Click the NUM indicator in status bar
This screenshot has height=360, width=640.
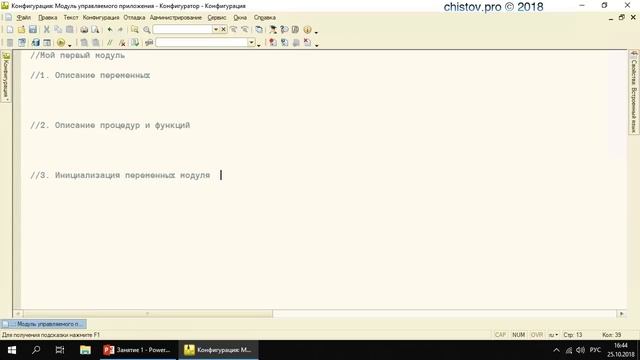(518, 335)
